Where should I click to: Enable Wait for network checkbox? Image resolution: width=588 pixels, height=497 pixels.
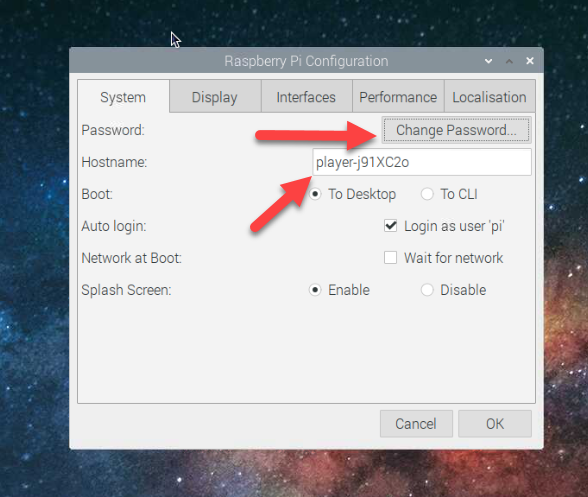click(390, 258)
